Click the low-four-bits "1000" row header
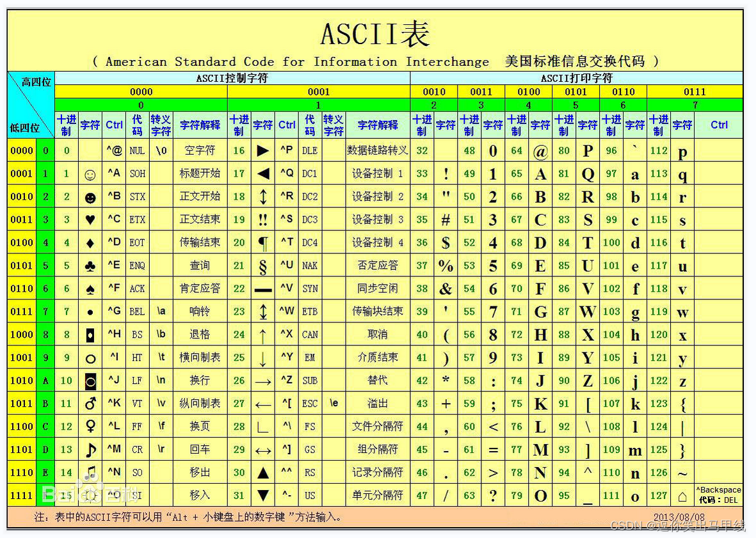This screenshot has width=756, height=538. pos(22,335)
